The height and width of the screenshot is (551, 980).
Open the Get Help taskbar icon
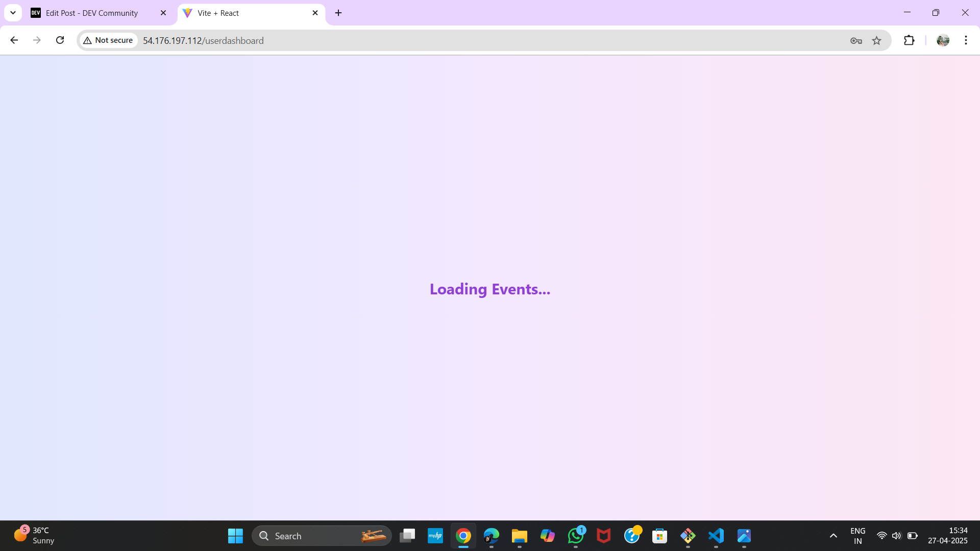[x=632, y=536]
